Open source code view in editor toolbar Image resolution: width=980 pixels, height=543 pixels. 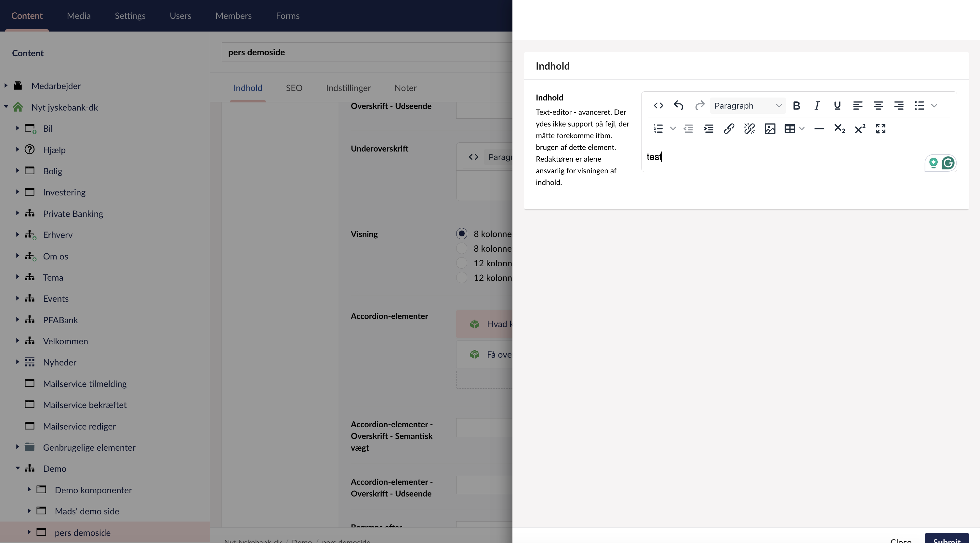pyautogui.click(x=658, y=105)
